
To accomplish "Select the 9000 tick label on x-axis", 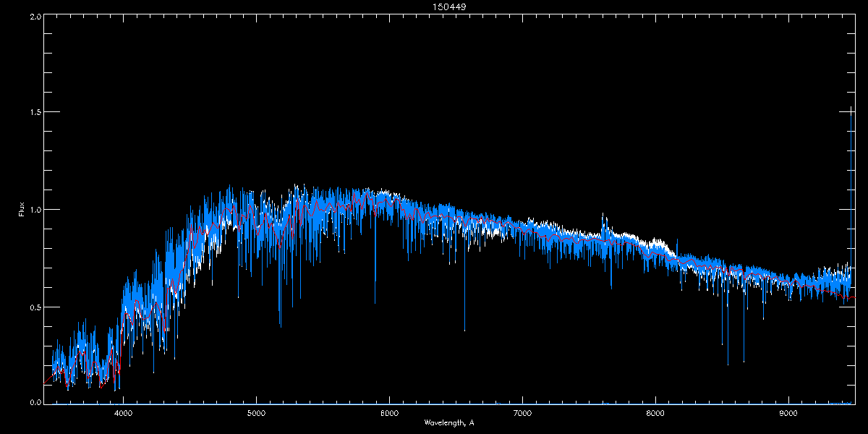I will click(x=788, y=414).
